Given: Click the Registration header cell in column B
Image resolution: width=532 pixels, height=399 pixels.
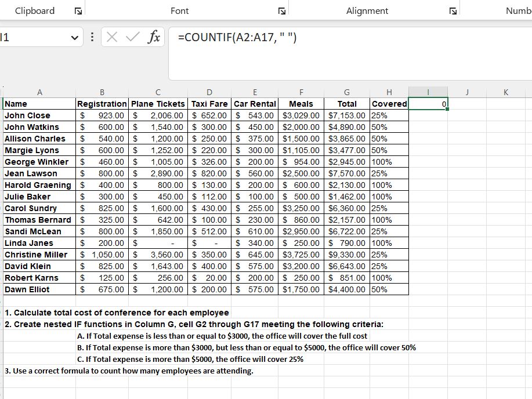Looking at the screenshot, I should click(x=102, y=104).
